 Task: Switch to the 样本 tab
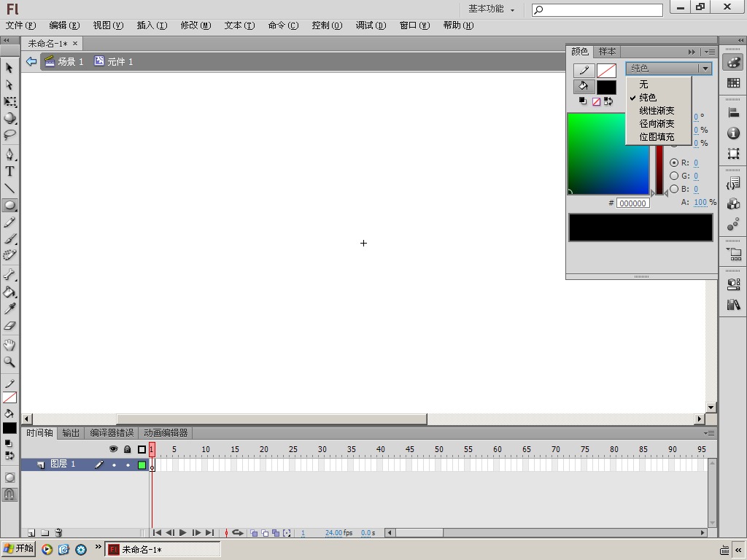(x=607, y=52)
